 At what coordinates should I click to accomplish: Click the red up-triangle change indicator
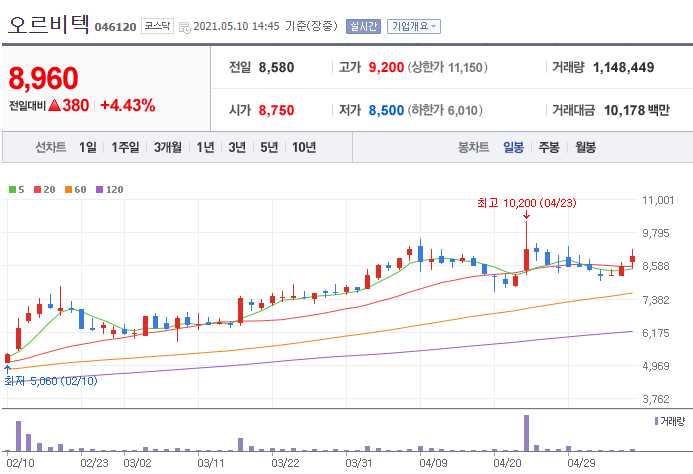(x=55, y=105)
